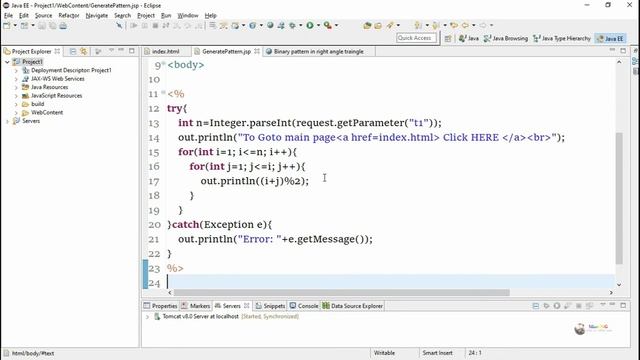Click the Print toolbar icon
640x360 pixels.
click(x=63, y=26)
